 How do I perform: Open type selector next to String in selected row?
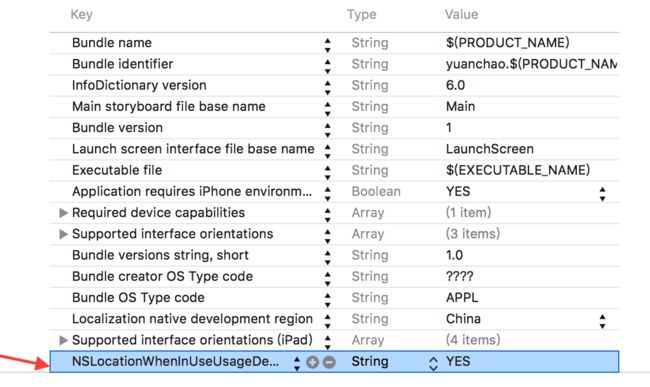point(433,363)
